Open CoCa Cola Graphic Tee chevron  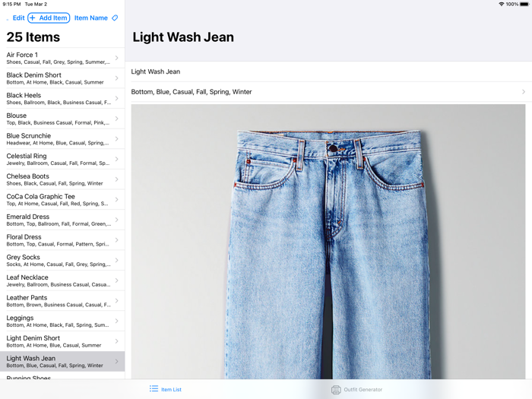pyautogui.click(x=117, y=199)
